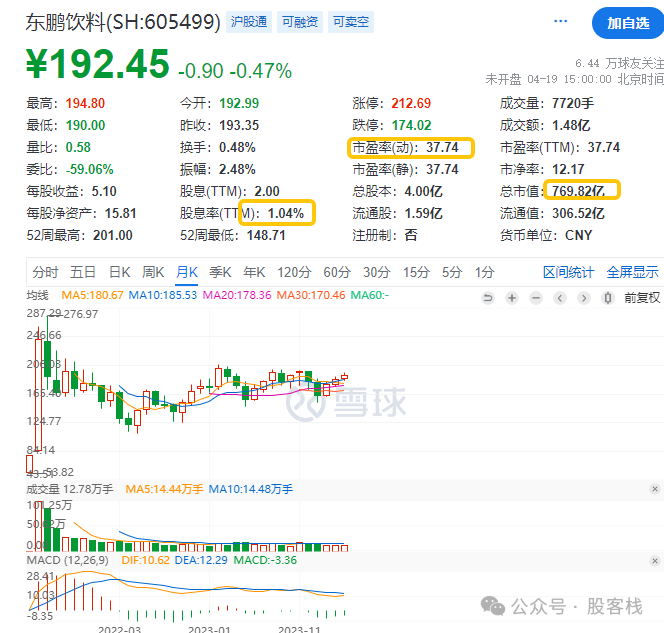Click the 2022-03 date axis label
This screenshot has width=664, height=633.
tap(119, 629)
